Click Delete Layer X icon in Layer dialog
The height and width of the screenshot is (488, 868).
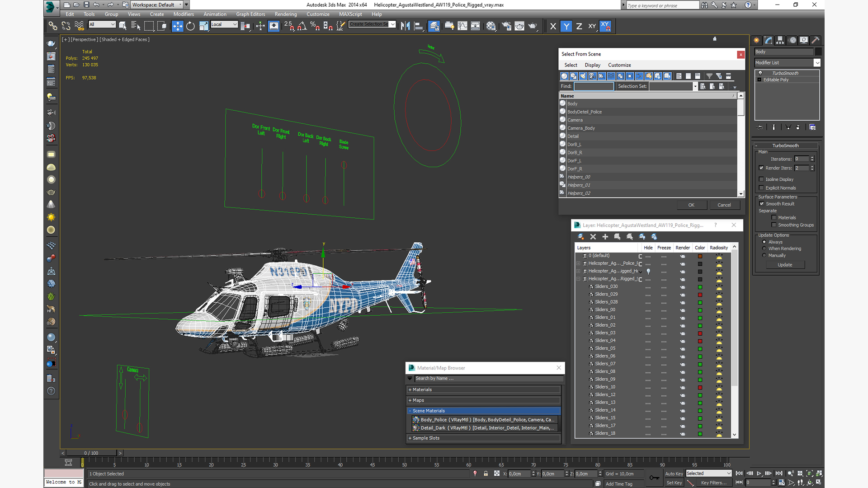593,237
